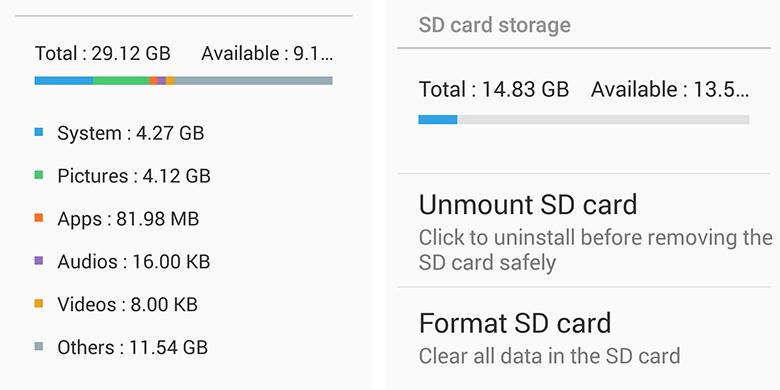This screenshot has width=780, height=390.
Task: Tap Unmount SD card option
Action: 588,230
